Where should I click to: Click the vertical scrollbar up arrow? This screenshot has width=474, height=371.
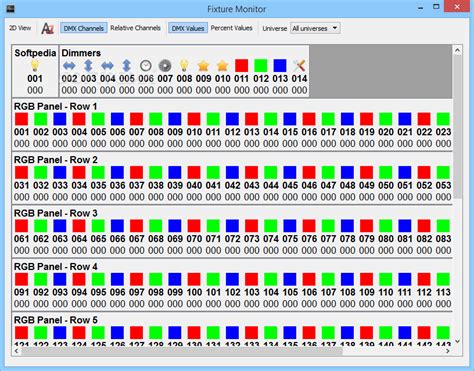[457, 50]
